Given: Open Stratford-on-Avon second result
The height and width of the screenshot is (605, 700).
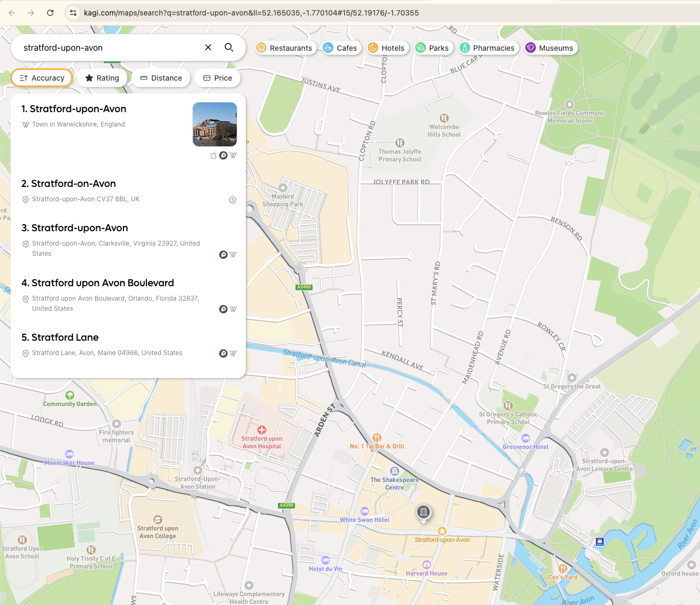Looking at the screenshot, I should pyautogui.click(x=68, y=184).
